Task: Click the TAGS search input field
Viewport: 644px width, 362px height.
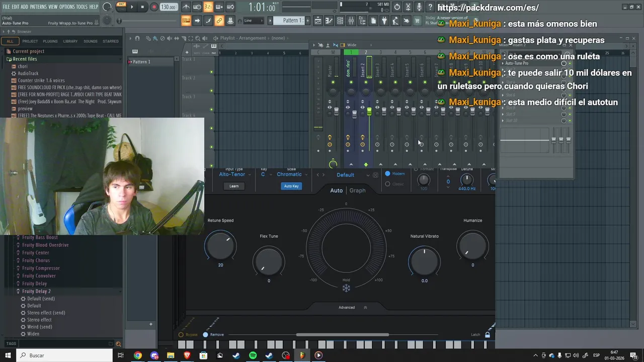Action: coord(63,344)
